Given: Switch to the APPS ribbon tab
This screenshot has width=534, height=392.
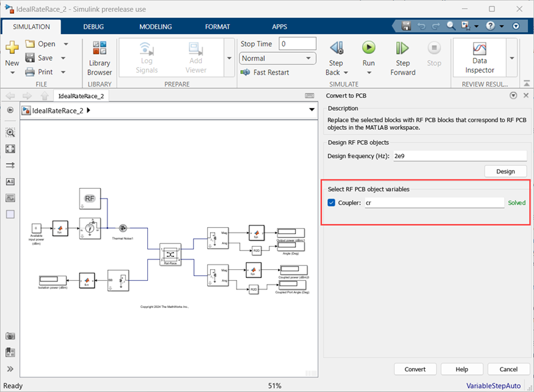Looking at the screenshot, I should click(279, 27).
